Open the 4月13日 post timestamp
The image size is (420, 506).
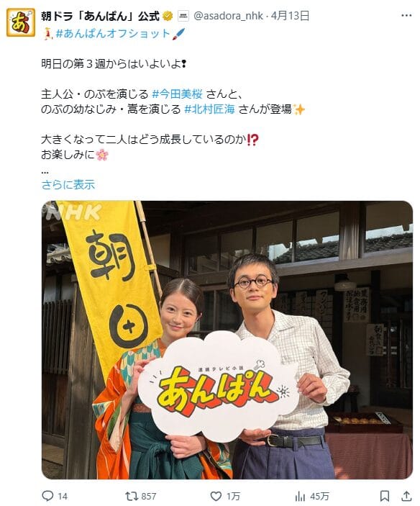[x=290, y=16]
